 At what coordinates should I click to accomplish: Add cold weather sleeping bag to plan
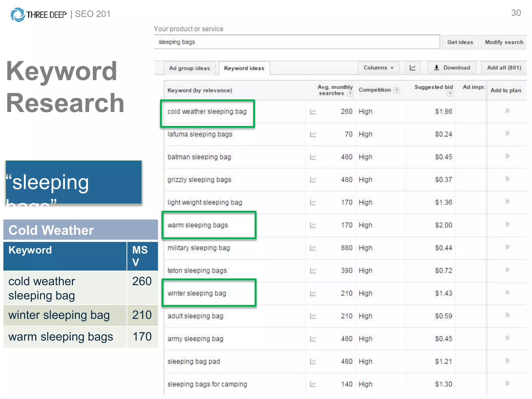tap(507, 111)
